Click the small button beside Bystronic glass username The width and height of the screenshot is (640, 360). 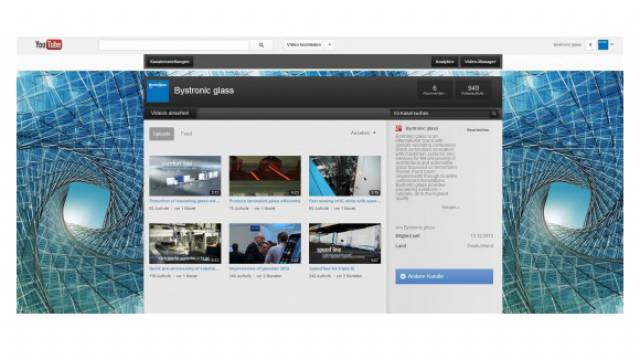pyautogui.click(x=590, y=45)
